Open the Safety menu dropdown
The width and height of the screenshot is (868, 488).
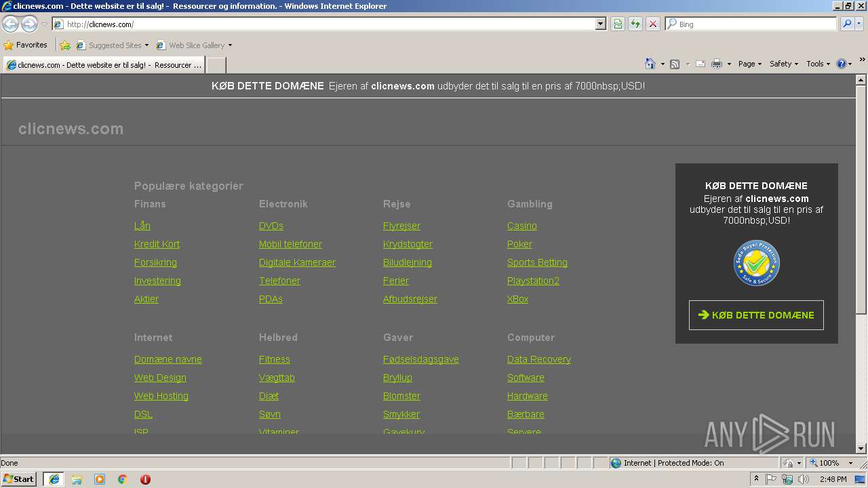pos(784,64)
